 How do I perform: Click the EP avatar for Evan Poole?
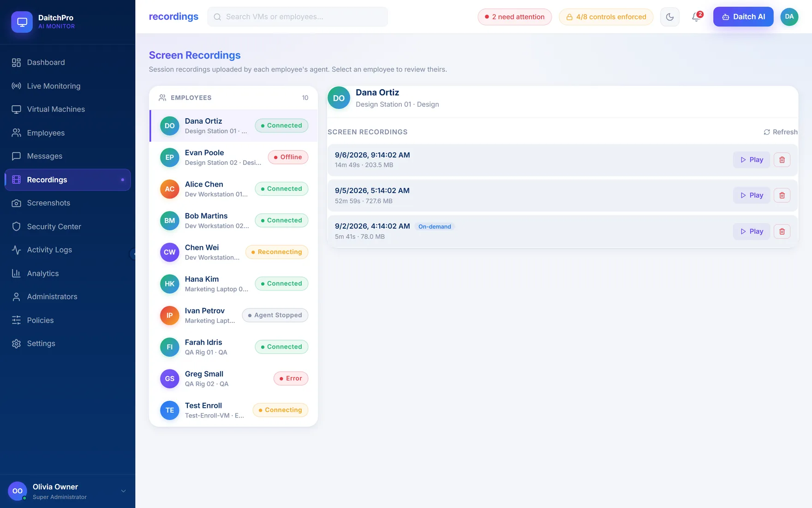click(170, 157)
